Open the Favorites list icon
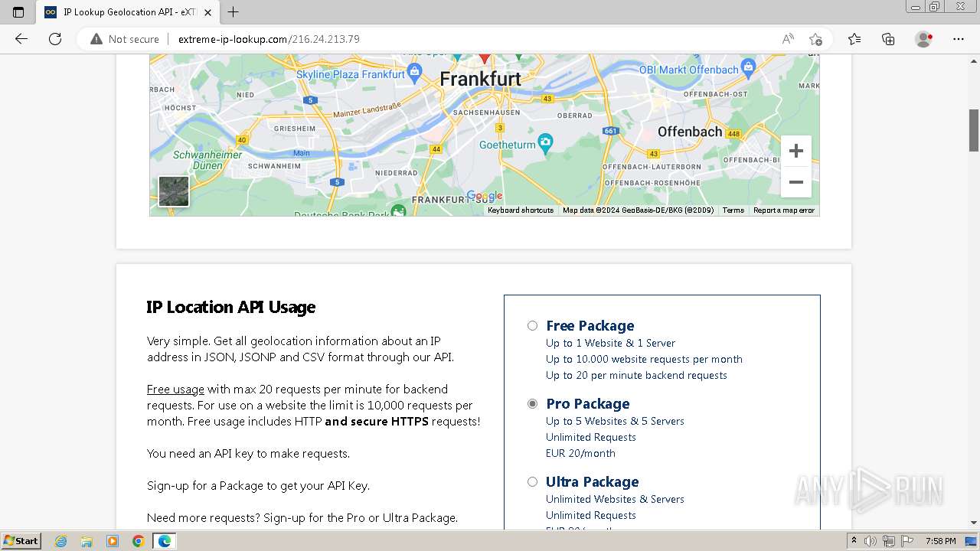 (x=854, y=39)
